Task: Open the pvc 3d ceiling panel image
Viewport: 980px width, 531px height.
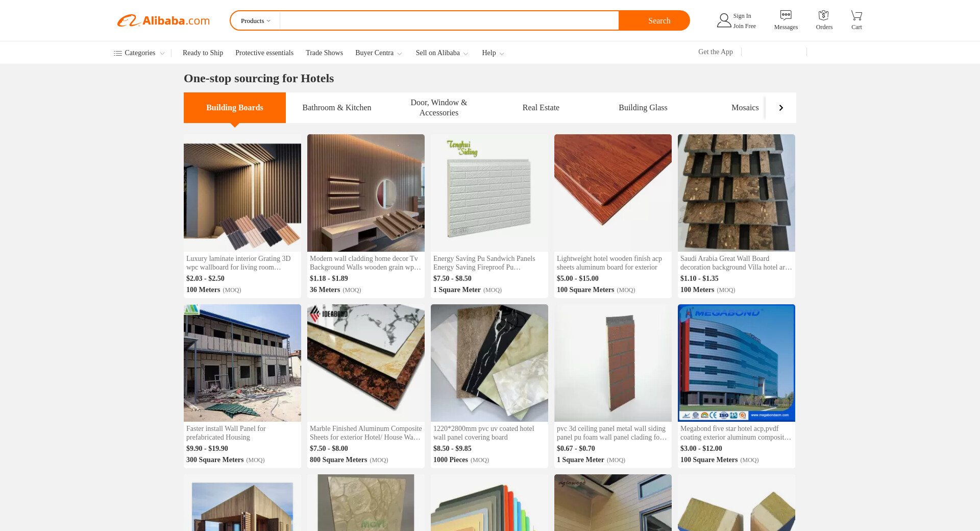Action: click(613, 363)
